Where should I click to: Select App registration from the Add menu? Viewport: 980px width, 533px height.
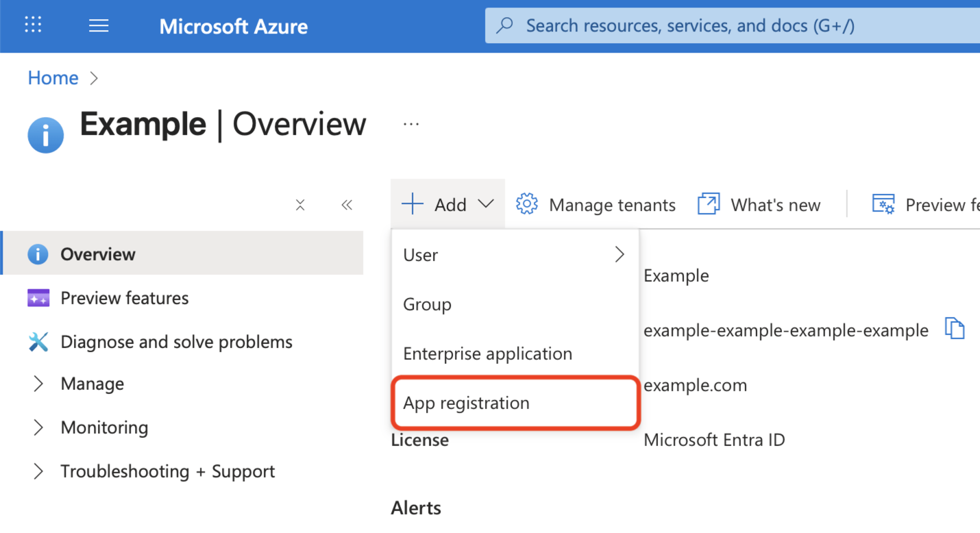(x=467, y=403)
